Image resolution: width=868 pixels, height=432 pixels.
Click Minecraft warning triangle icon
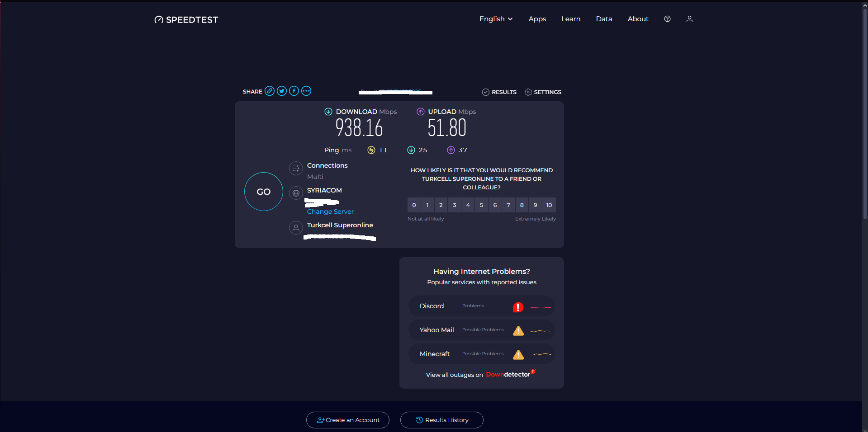click(518, 355)
